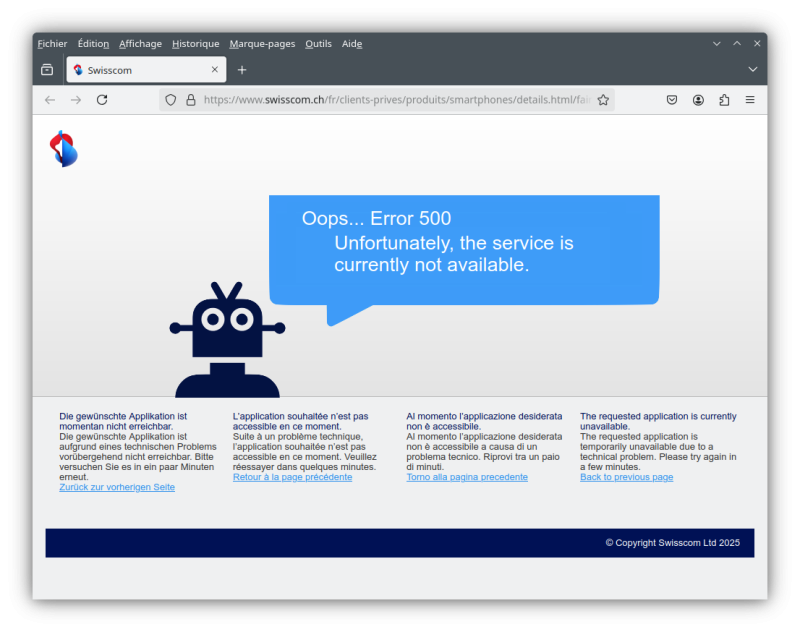Show the tracking protection shield info
This screenshot has width=800, height=632.
171,100
